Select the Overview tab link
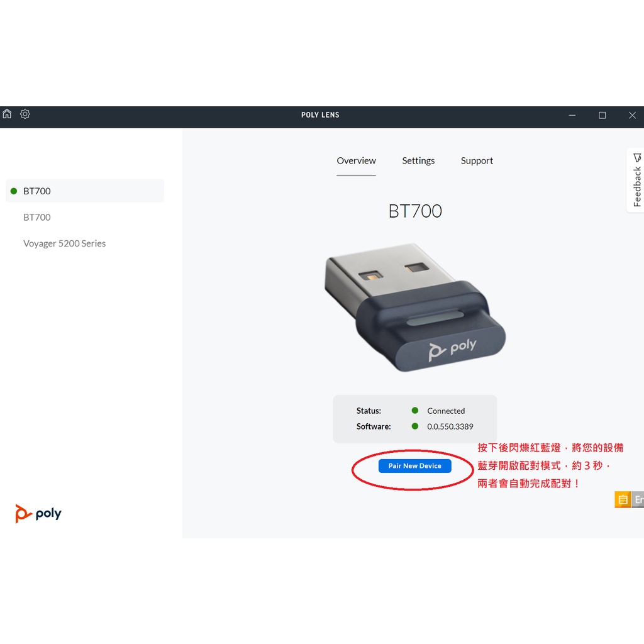Screen dimensions: 644x644 [x=356, y=160]
